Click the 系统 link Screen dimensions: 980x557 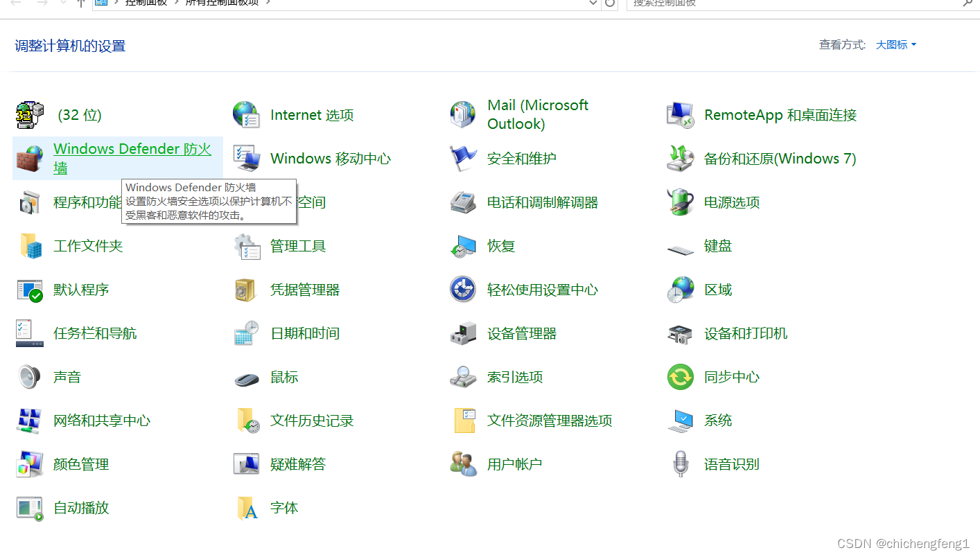(x=718, y=421)
